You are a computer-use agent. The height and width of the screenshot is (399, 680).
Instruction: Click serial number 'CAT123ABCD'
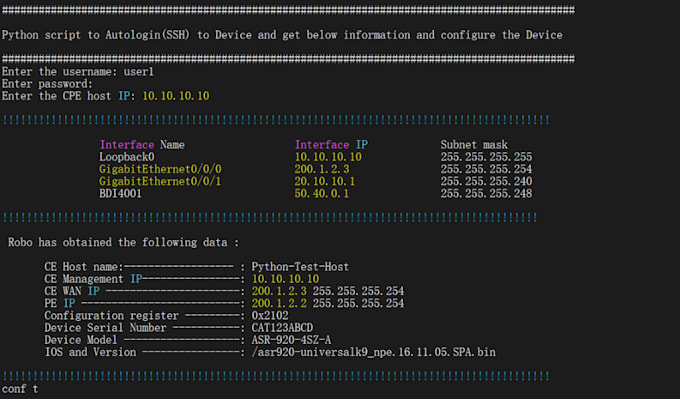tap(282, 327)
